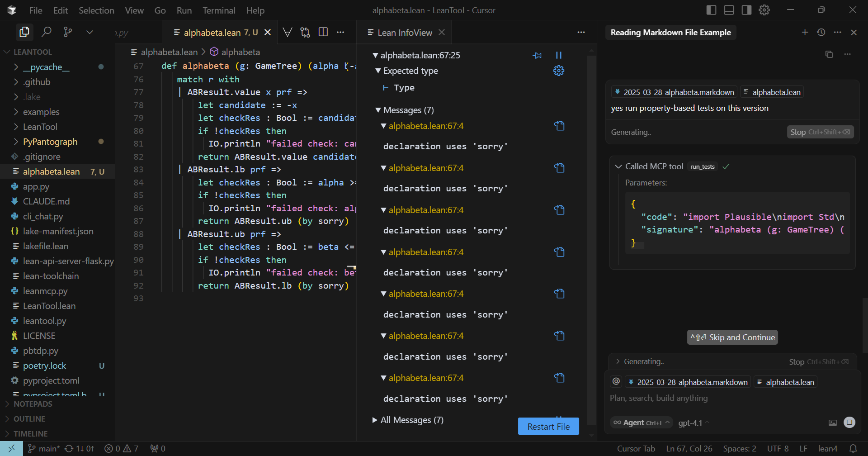Change lean4 language mode
The image size is (868, 456).
[x=827, y=448]
